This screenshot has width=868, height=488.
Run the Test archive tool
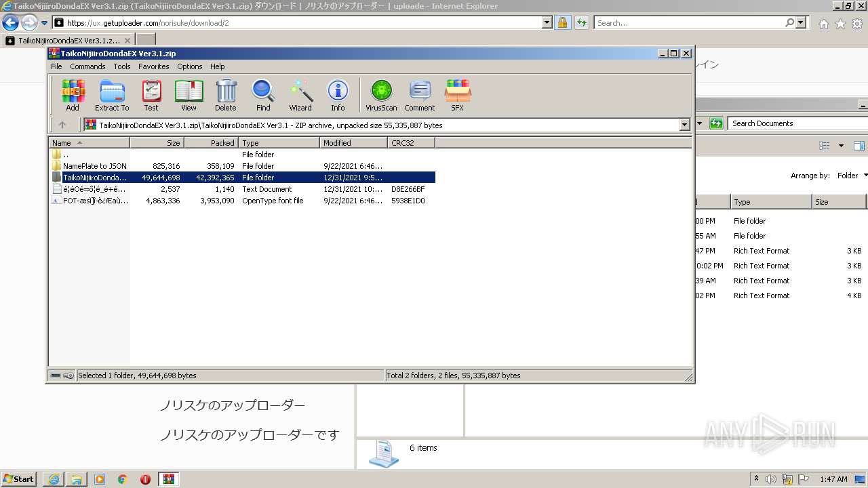[x=151, y=96]
